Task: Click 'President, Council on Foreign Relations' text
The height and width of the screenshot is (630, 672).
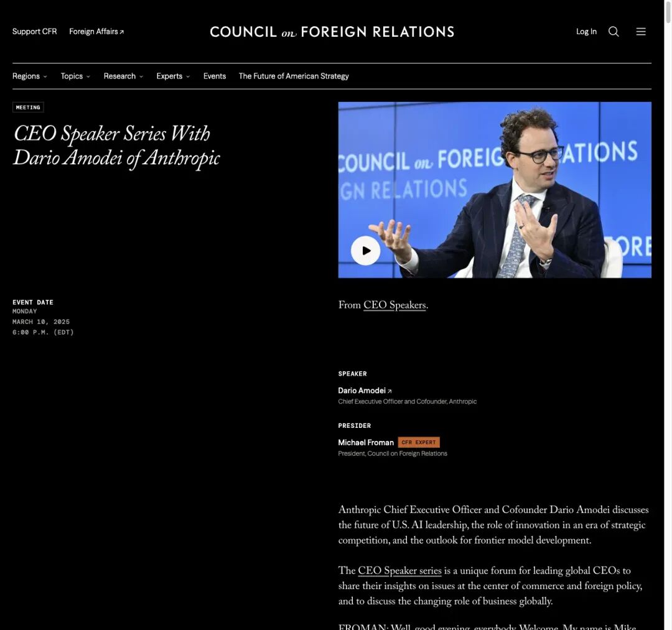Action: tap(393, 453)
